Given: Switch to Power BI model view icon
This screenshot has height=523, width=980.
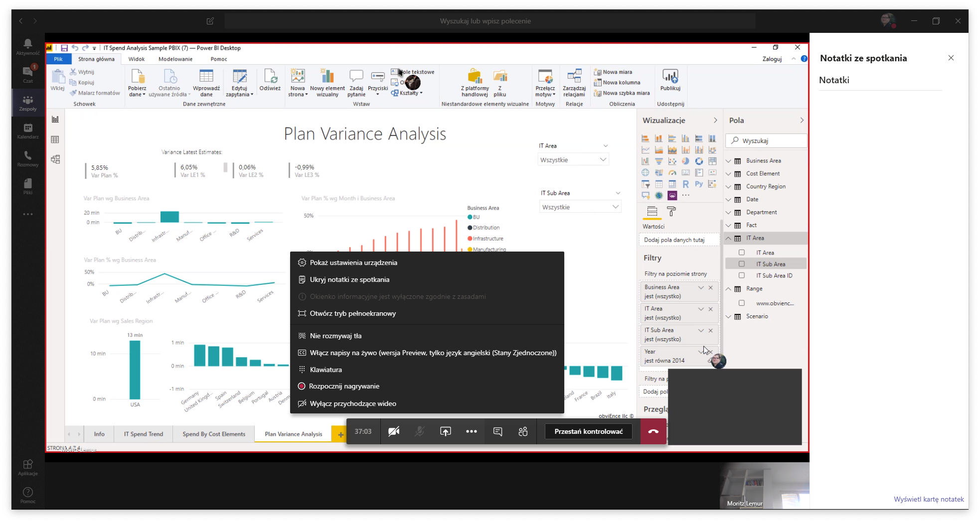Looking at the screenshot, I should coord(55,159).
